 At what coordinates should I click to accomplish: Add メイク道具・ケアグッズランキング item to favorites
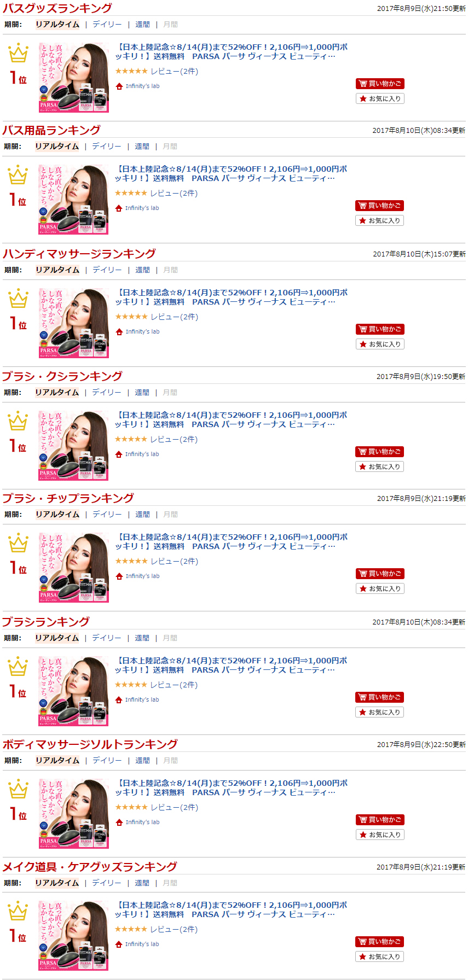click(x=379, y=956)
